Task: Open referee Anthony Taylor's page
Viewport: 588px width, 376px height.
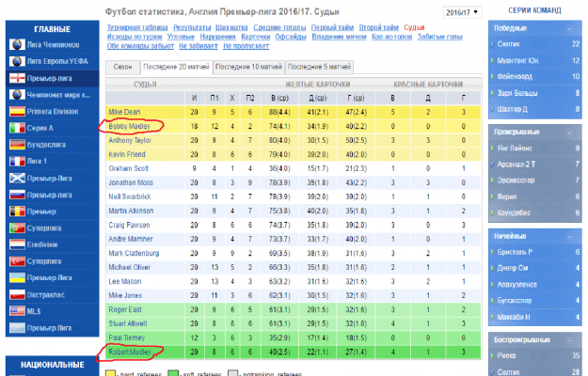Action: pos(130,140)
